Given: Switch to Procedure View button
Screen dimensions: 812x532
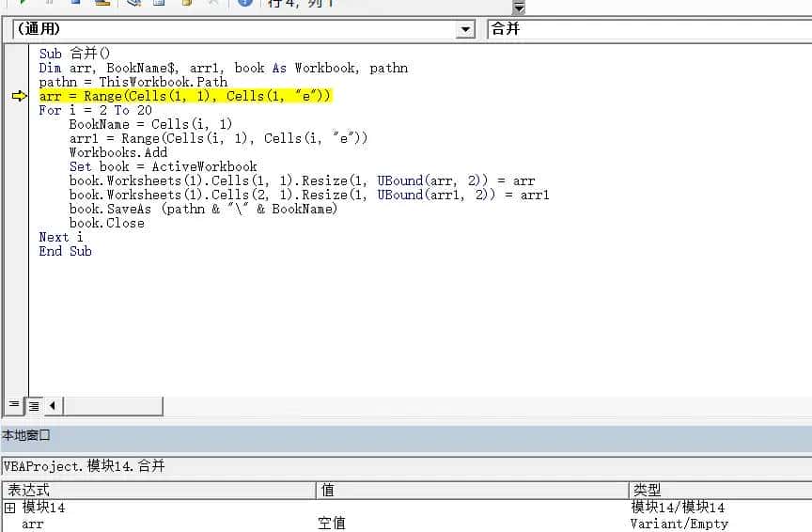Looking at the screenshot, I should click(14, 405).
